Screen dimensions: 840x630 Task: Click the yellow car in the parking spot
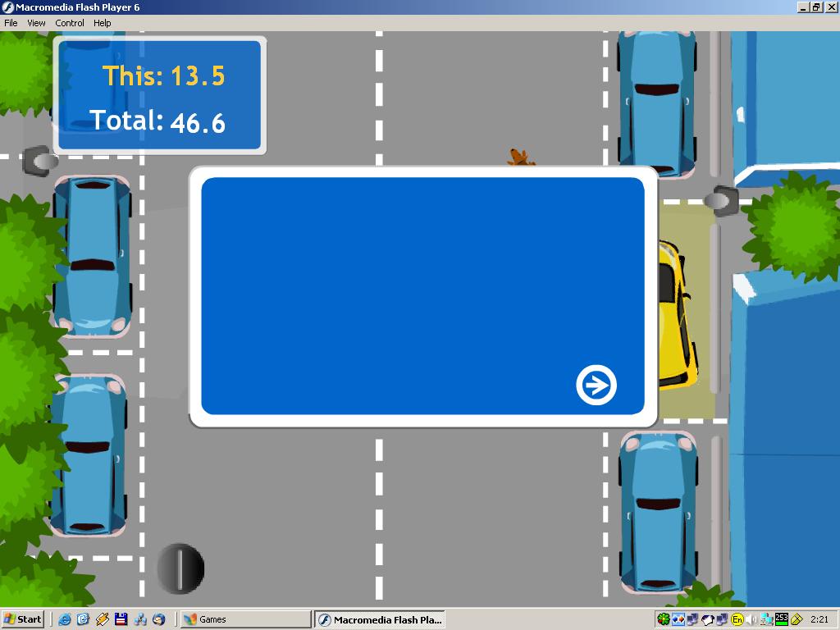(677, 315)
